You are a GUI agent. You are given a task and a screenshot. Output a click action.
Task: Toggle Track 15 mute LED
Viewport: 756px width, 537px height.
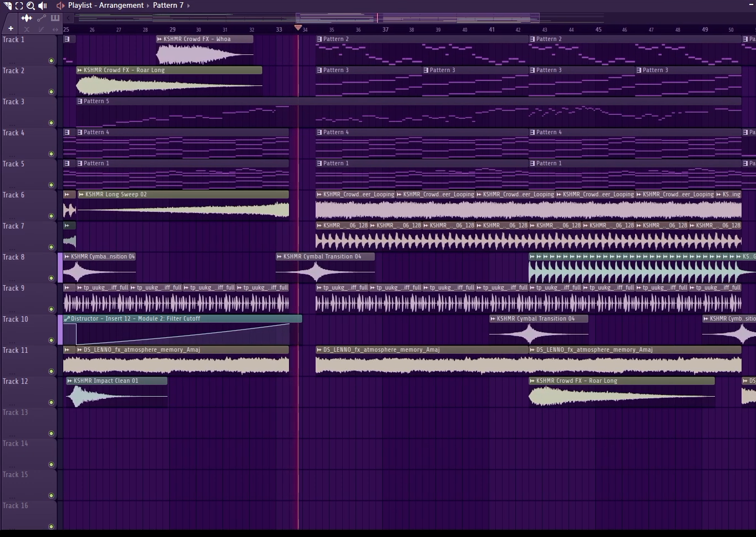(51, 495)
